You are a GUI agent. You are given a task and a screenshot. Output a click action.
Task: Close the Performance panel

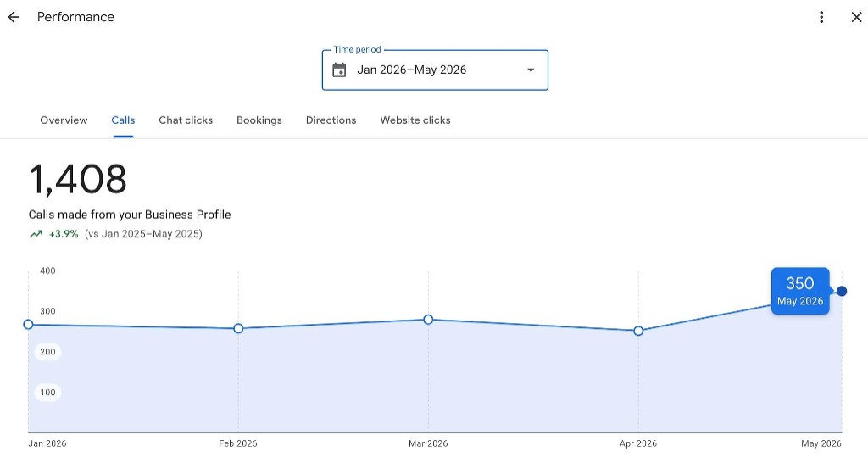click(856, 17)
